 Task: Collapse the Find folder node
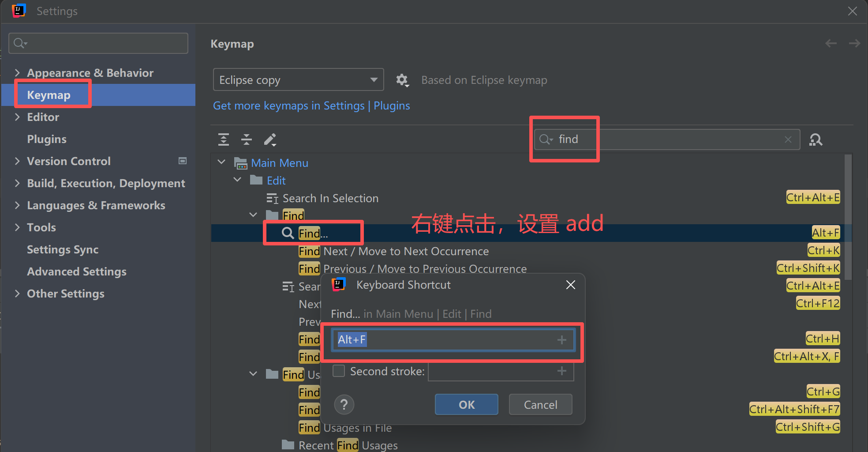pyautogui.click(x=253, y=215)
